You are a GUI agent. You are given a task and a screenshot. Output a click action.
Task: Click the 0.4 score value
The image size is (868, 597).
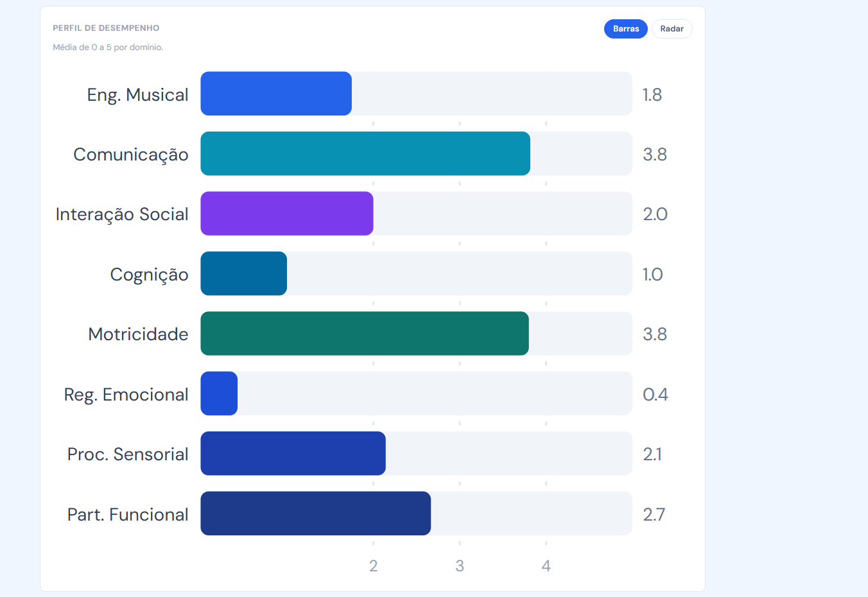pos(655,395)
